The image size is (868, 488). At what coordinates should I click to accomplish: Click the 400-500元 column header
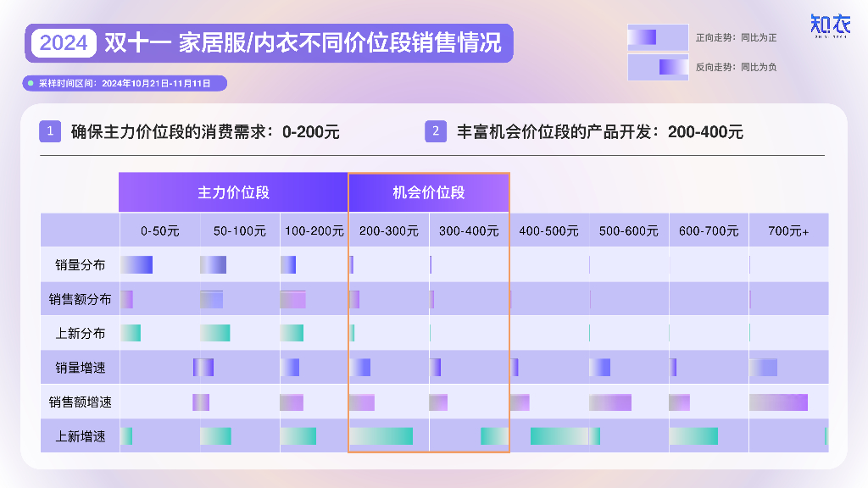[548, 230]
